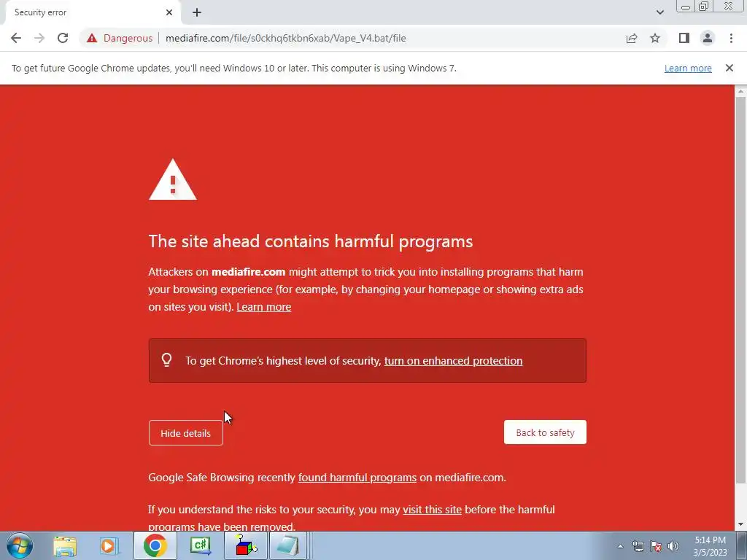This screenshot has height=560, width=747.
Task: Share this page icon in address bar
Action: tap(632, 38)
